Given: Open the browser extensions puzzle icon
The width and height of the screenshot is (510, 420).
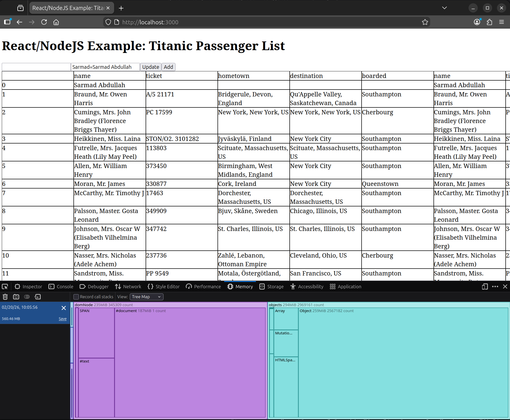Looking at the screenshot, I should click(489, 22).
